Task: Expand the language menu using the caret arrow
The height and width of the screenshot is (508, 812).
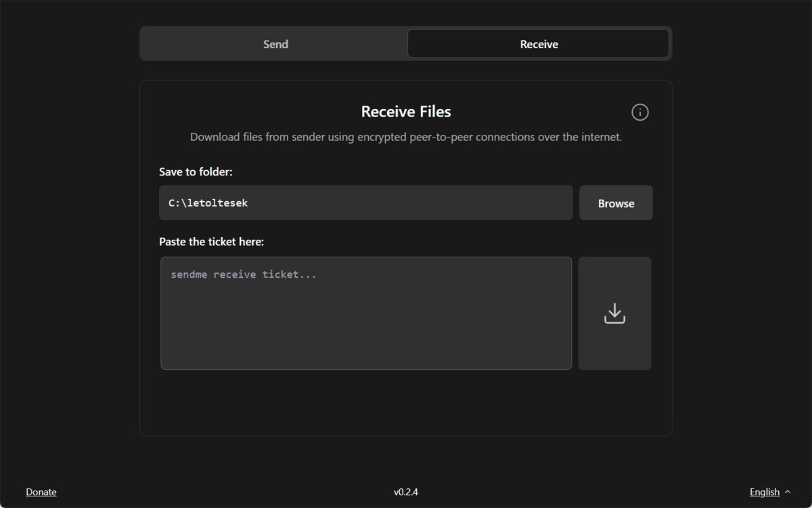Action: [787, 492]
